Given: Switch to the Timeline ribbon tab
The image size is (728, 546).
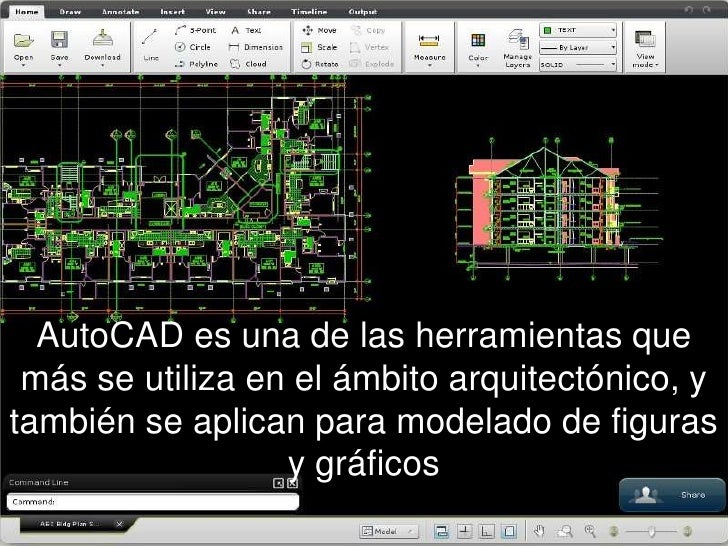Looking at the screenshot, I should point(309,12).
